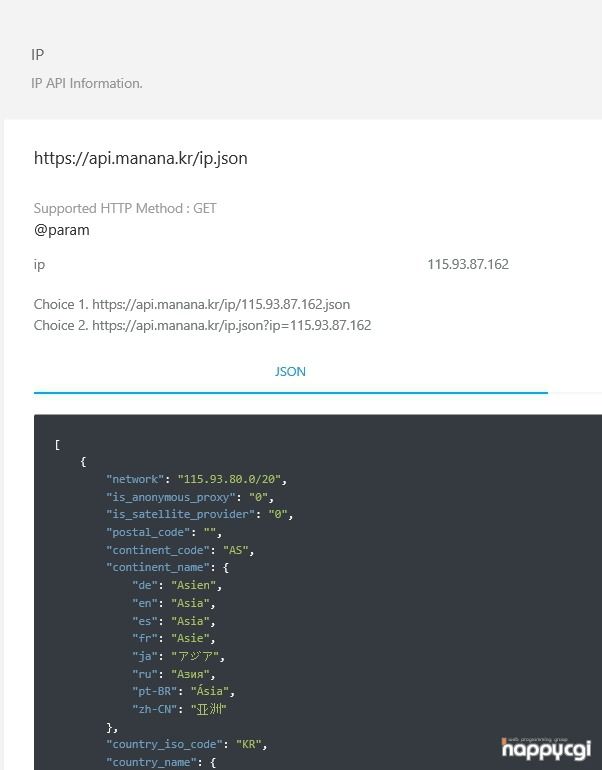
Task: Click the ip parameter name label
Action: (x=39, y=265)
